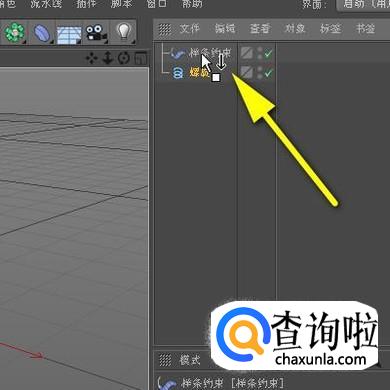Screen dimensions: 390x390
Task: Select the light bulb icon
Action: pos(124,32)
